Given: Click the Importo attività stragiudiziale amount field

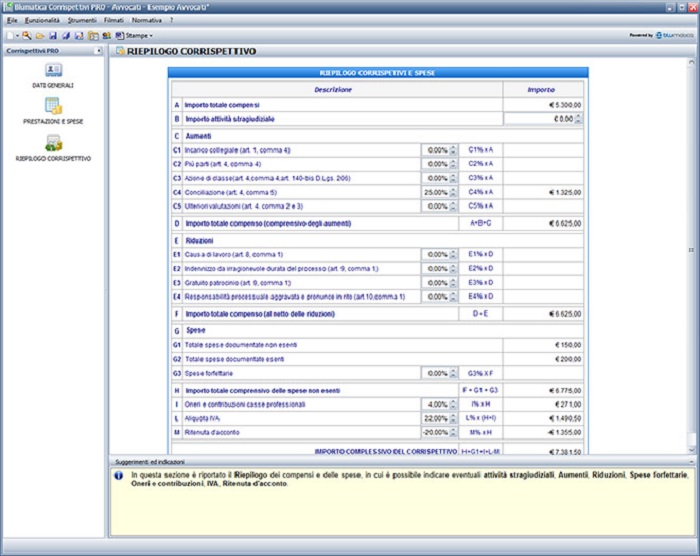Looking at the screenshot, I should tap(538, 119).
